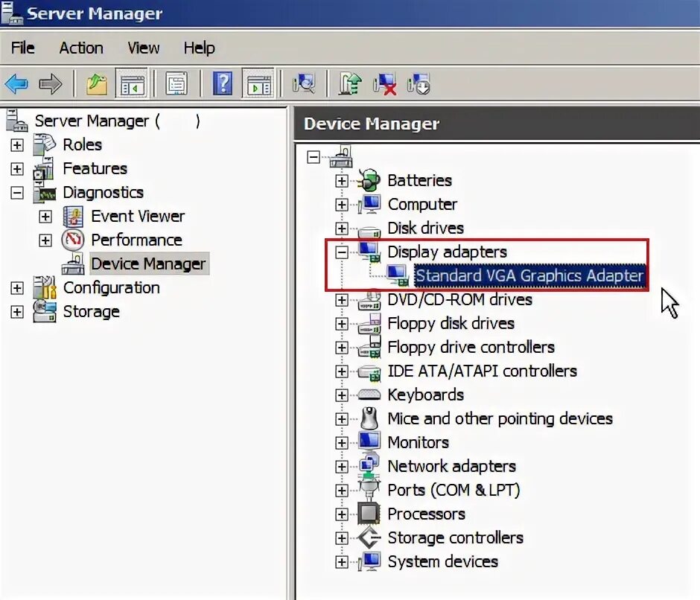
Task: Click the Up one level folder icon
Action: point(97,83)
